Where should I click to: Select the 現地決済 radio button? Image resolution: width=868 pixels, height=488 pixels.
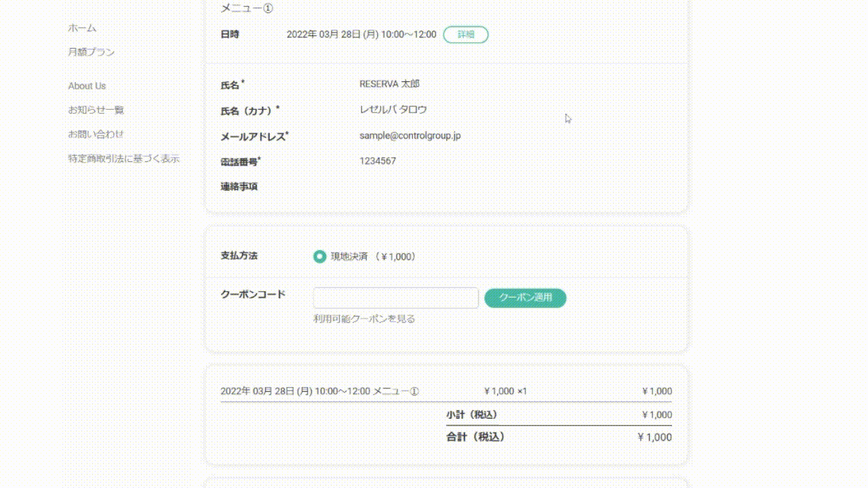(x=319, y=257)
